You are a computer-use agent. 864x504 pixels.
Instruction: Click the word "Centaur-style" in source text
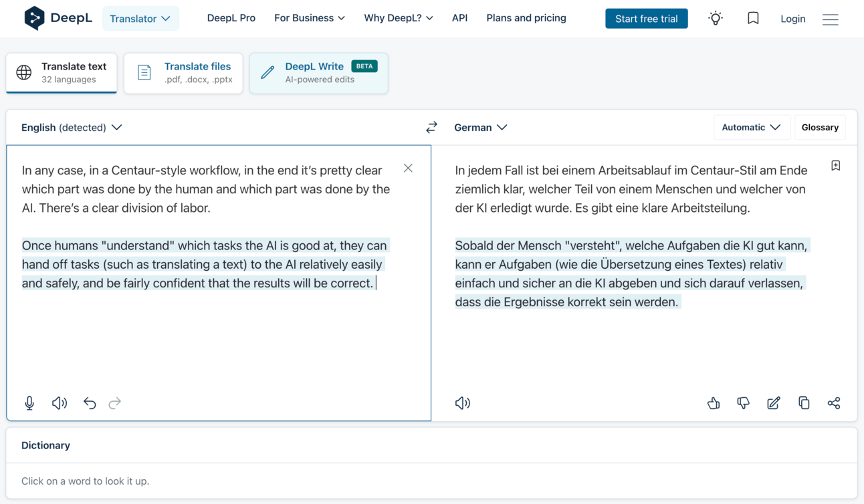tap(148, 170)
